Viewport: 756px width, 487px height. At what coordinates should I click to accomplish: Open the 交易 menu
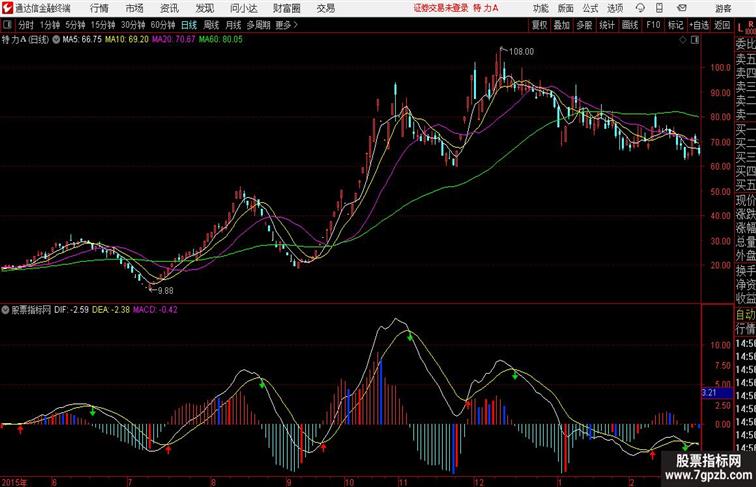pyautogui.click(x=325, y=8)
